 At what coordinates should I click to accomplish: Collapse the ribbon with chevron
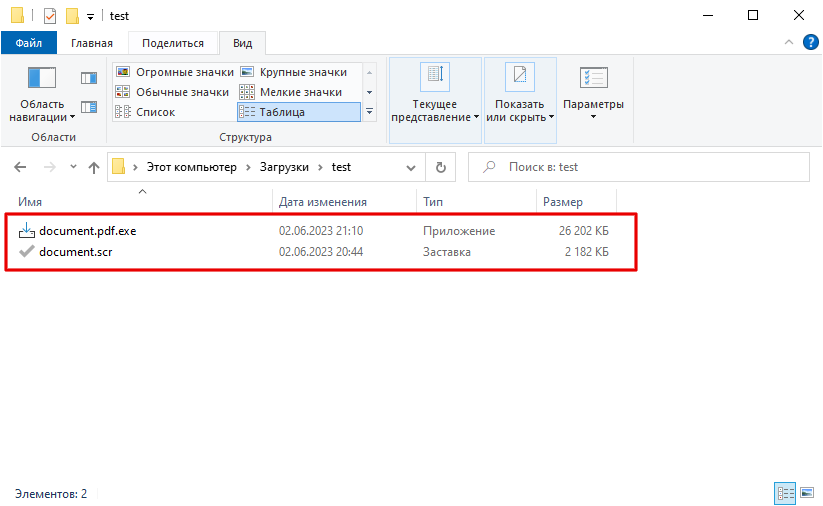788,43
